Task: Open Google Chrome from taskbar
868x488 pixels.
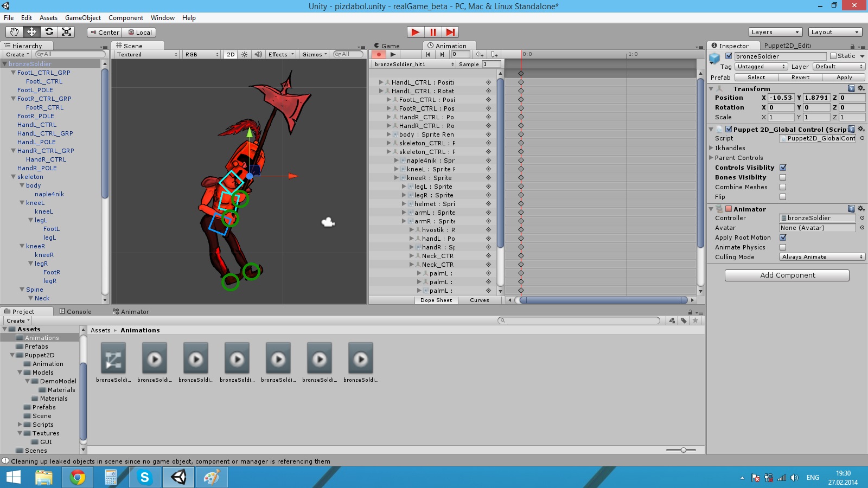Action: click(78, 477)
